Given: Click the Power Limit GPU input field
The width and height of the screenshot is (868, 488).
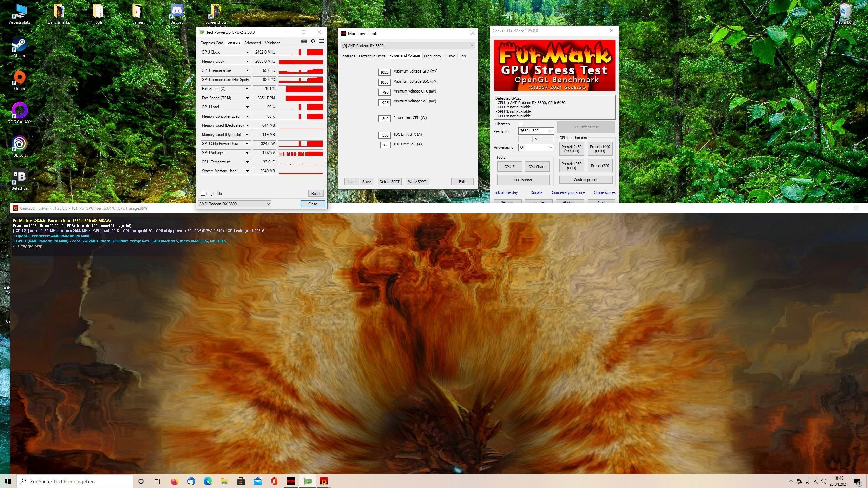Looking at the screenshot, I should (384, 119).
